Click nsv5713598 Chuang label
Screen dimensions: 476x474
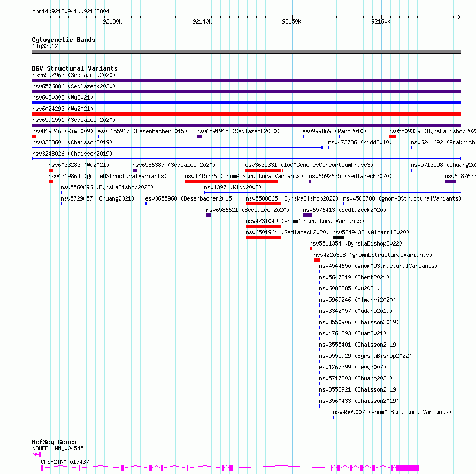(443, 165)
